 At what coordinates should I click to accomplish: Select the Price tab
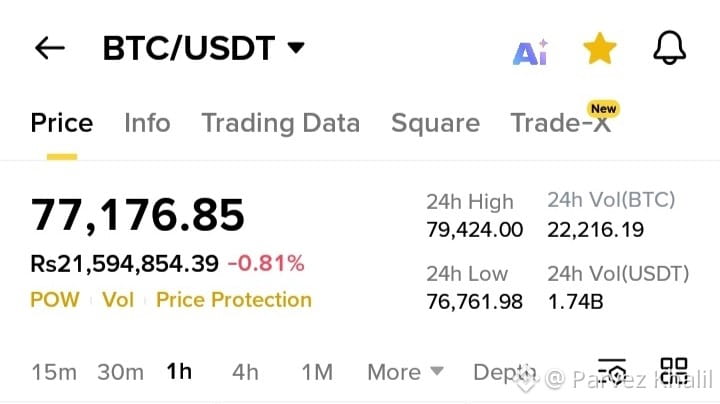[62, 123]
